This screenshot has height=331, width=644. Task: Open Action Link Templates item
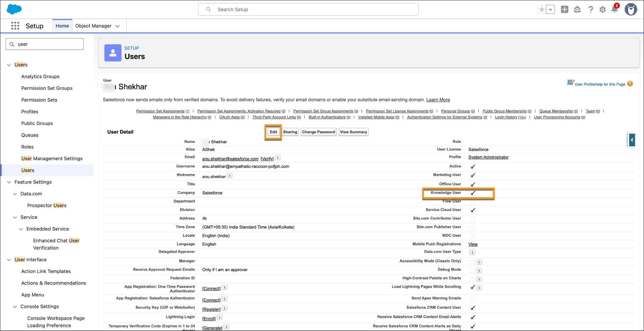click(46, 271)
